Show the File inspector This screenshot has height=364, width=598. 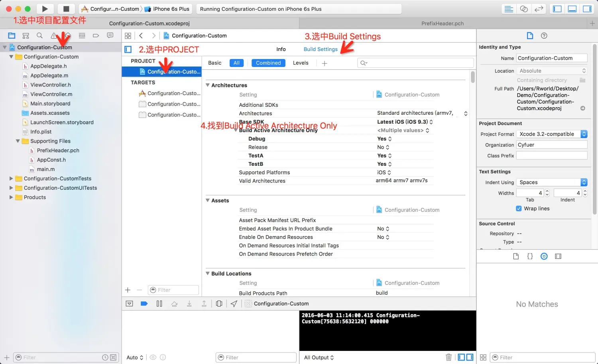point(530,35)
